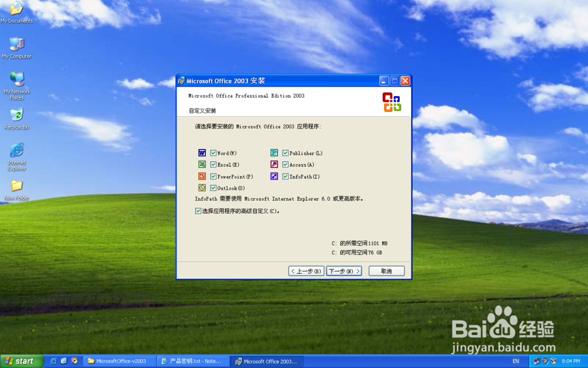The width and height of the screenshot is (588, 368).
Task: Toggle the advanced customization (C) checkbox
Action: [x=198, y=211]
